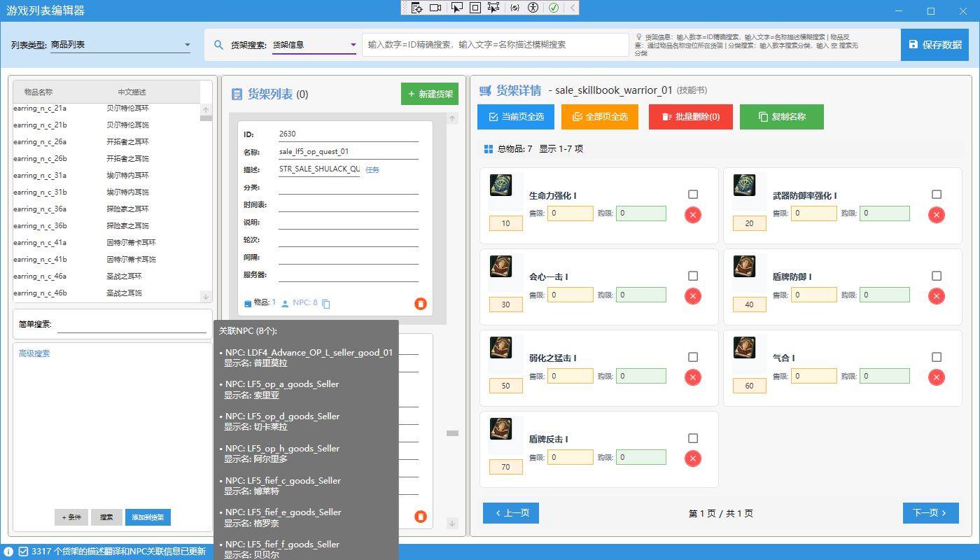Select the rectangle region capture icon in toolbar
This screenshot has width=980, height=560.
click(x=475, y=7)
